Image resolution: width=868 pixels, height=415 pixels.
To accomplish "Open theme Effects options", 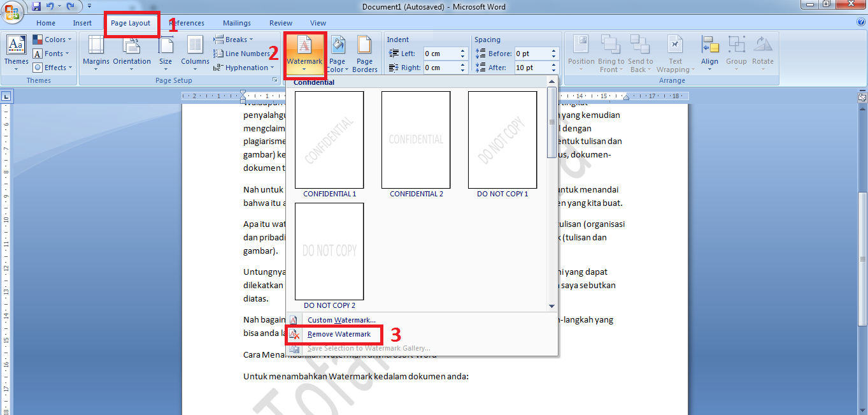I will (x=52, y=68).
